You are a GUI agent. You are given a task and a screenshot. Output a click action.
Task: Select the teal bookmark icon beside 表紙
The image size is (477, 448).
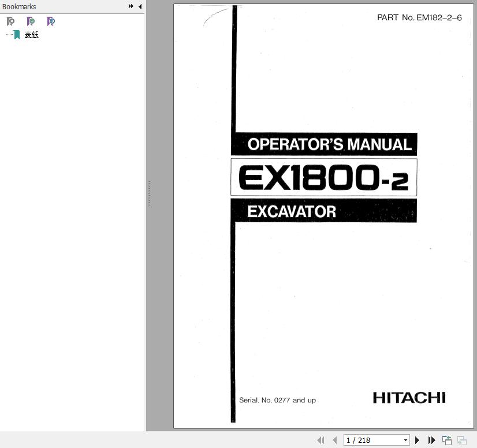click(17, 35)
